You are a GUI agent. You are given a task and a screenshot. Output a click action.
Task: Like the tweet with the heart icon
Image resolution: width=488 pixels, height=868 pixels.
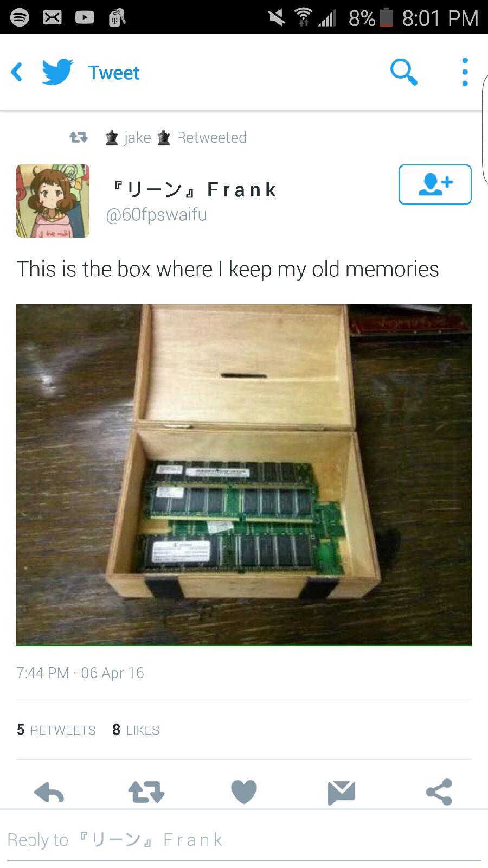(244, 792)
